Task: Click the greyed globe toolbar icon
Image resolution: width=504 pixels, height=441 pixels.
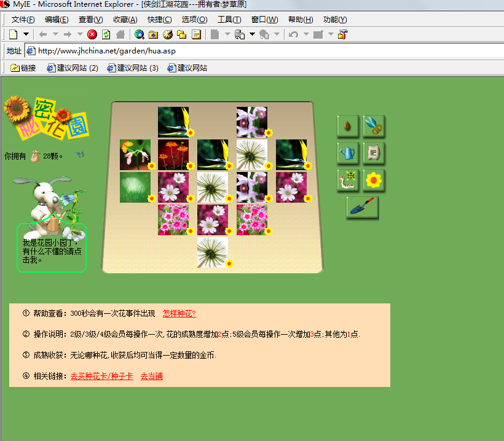Action: [264, 34]
